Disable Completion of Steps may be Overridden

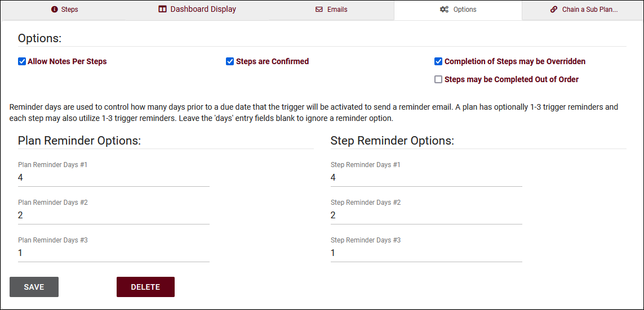(438, 61)
